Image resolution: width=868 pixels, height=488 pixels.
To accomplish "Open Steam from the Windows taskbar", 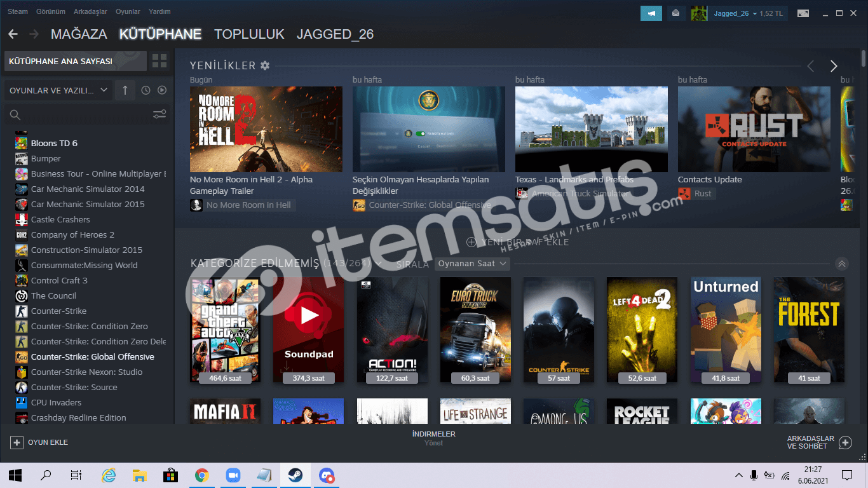I will (295, 475).
